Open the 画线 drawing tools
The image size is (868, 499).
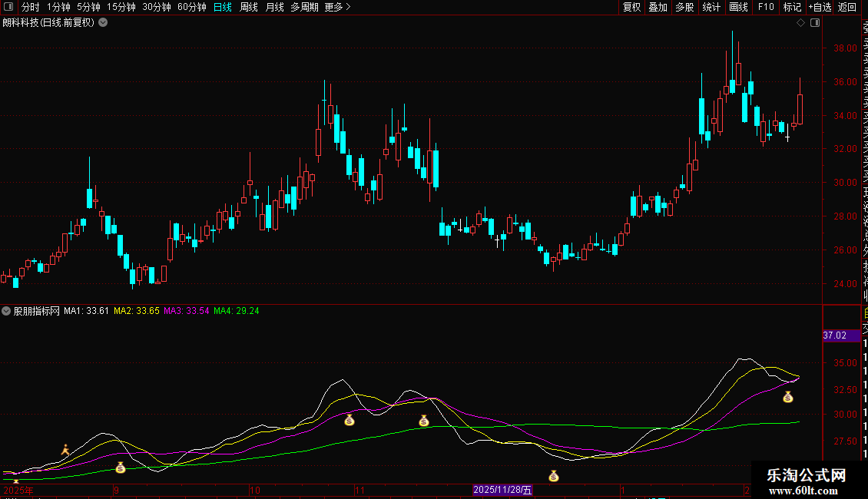click(x=738, y=7)
